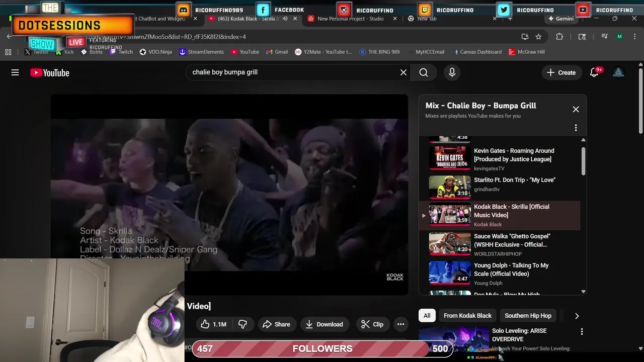Open more actions ellipsis under the video
The width and height of the screenshot is (644, 362).
(400, 324)
